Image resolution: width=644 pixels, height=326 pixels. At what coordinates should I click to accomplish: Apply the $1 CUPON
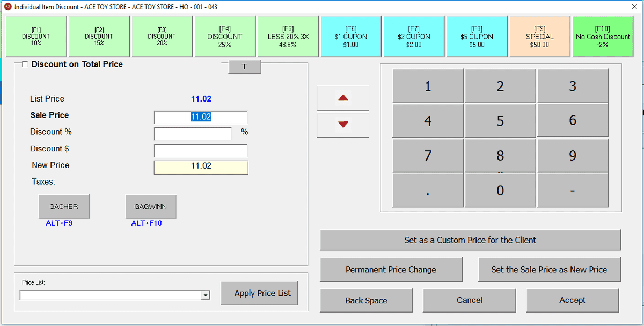pyautogui.click(x=350, y=37)
